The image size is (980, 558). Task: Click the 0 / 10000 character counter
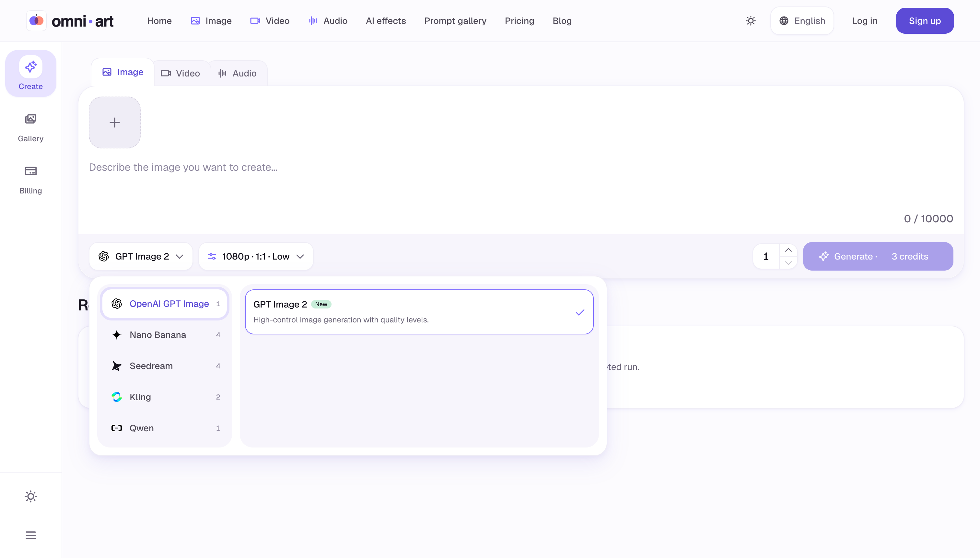(x=928, y=218)
